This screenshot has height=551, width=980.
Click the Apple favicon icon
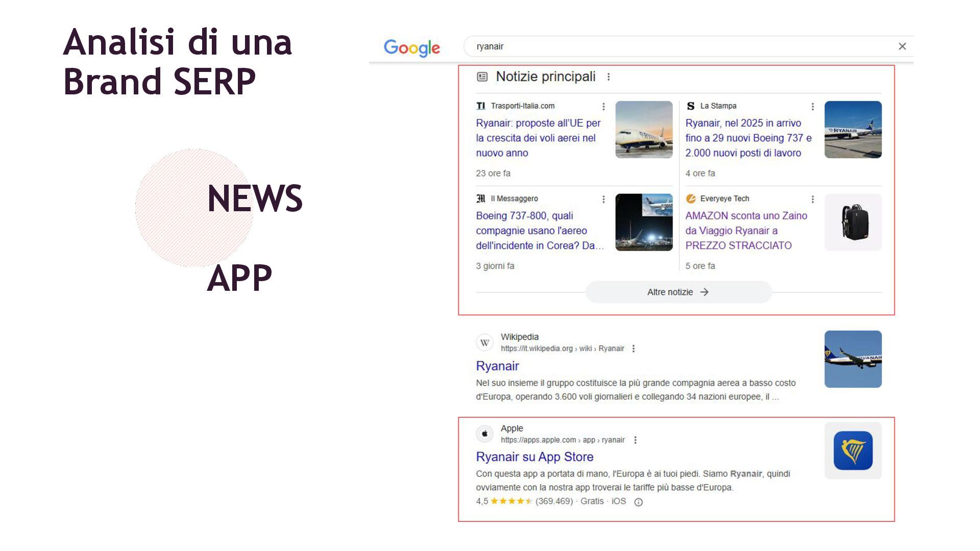point(485,434)
